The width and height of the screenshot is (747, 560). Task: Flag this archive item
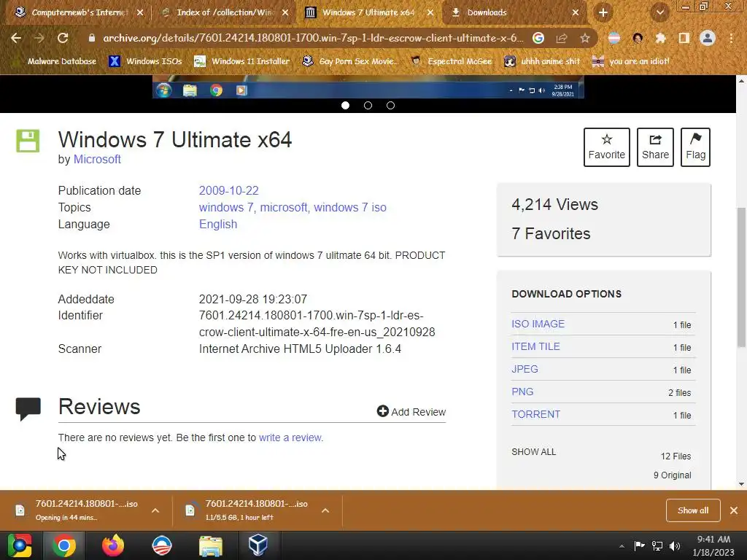[695, 147]
